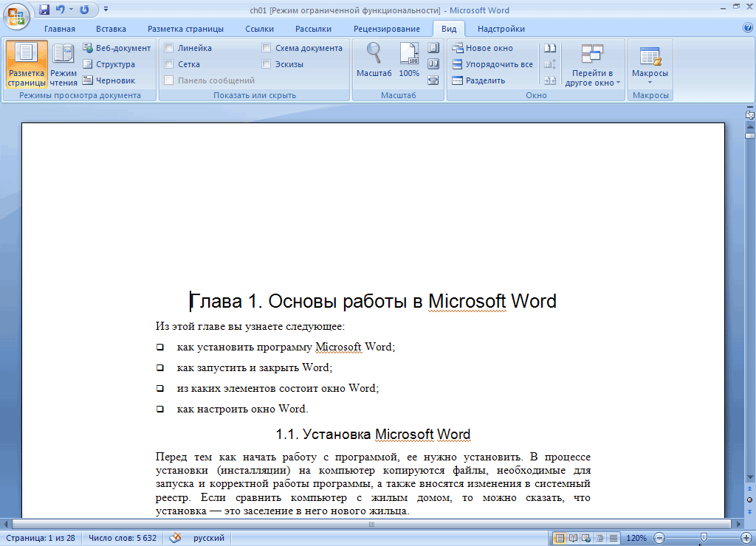Expand Перейти в другое окно dropdown
The image size is (756, 546).
click(x=592, y=65)
